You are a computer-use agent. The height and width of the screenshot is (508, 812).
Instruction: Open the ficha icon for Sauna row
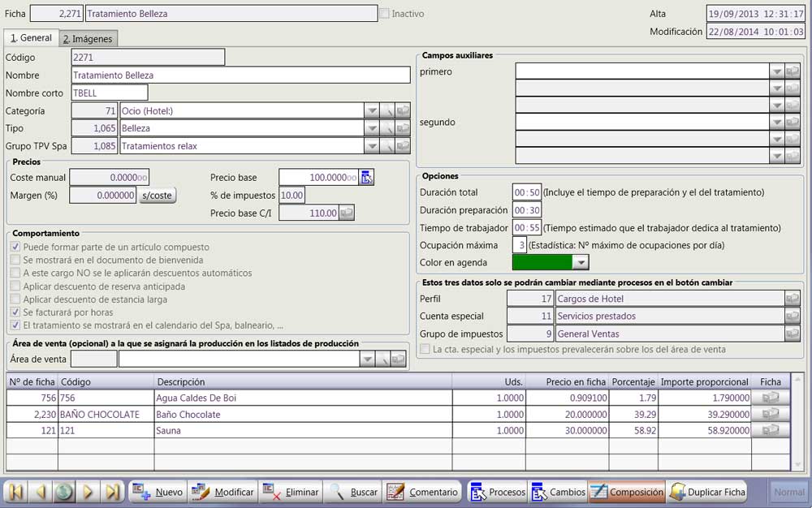(770, 430)
